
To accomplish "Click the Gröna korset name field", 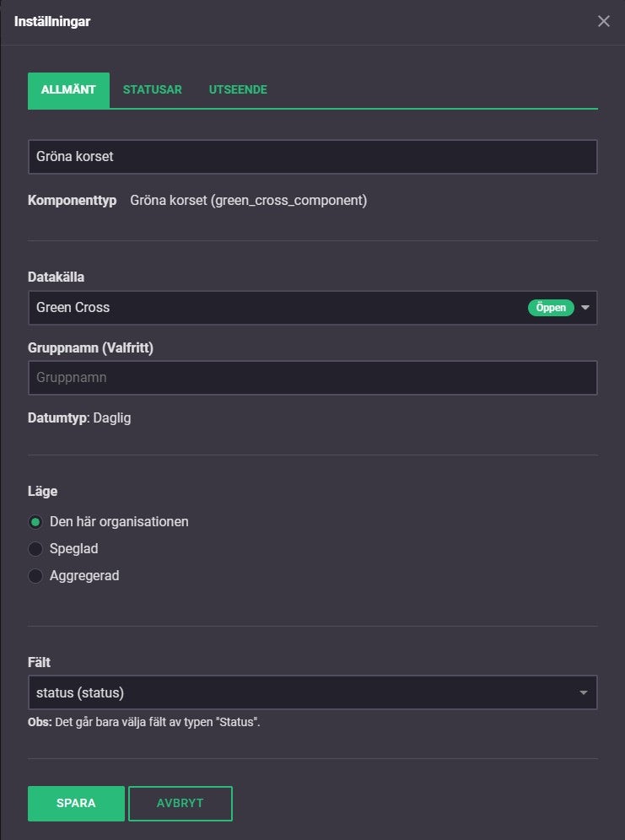I will (312, 157).
